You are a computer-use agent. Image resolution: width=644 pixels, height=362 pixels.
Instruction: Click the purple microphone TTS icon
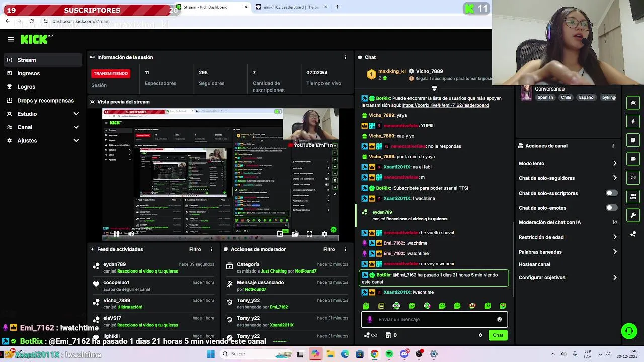[x=370, y=319]
